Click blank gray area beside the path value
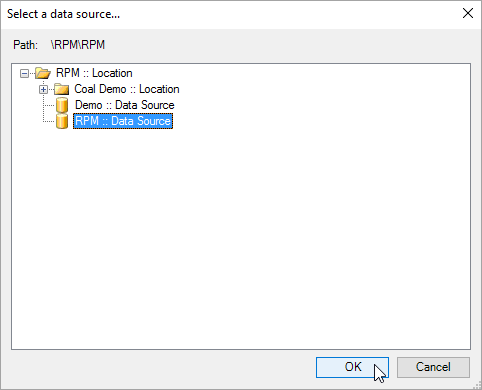This screenshot has height=390, width=482. coord(287,45)
